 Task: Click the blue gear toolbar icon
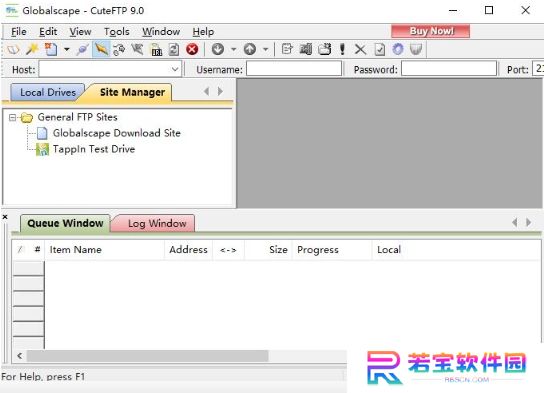[x=398, y=49]
